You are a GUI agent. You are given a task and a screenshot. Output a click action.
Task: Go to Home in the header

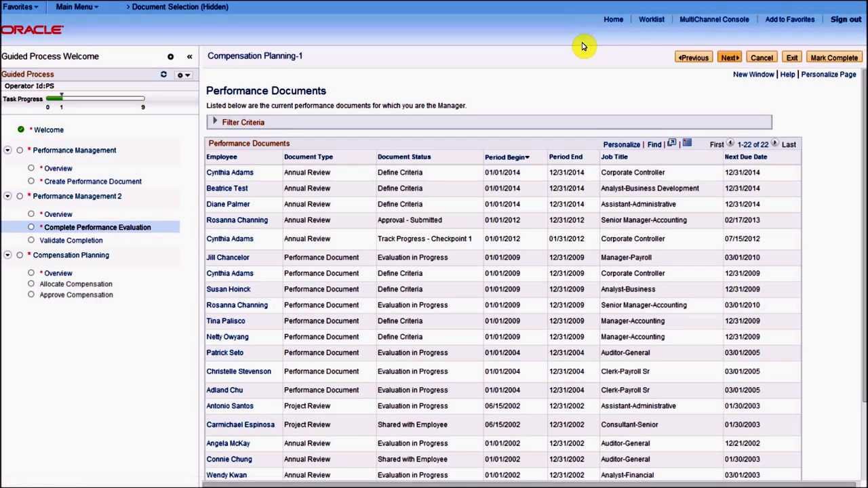tap(613, 20)
